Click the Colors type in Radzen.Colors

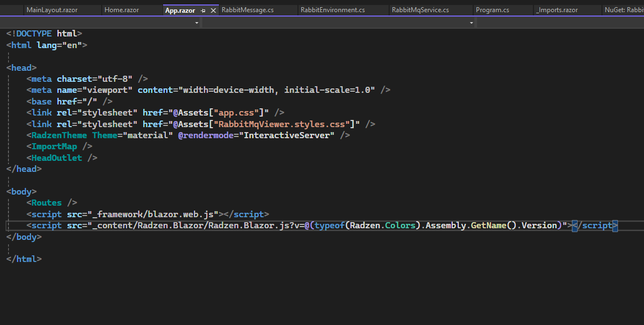pos(400,225)
